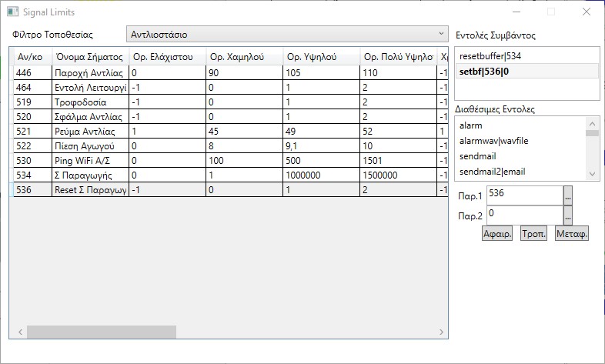Screen dimensions: 605x364
Task: Focus the Παρ.1 text field
Action: point(524,195)
